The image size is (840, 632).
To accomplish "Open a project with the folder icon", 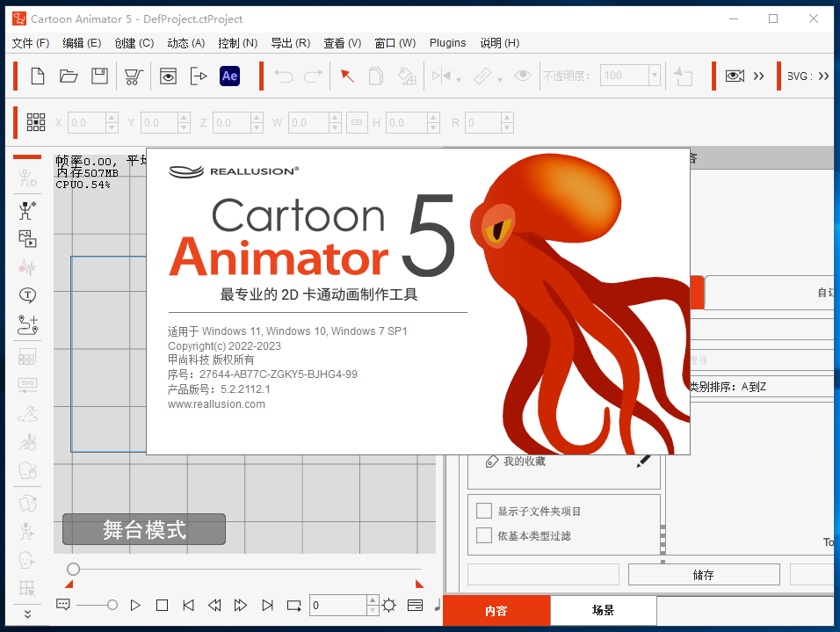I will tap(69, 76).
